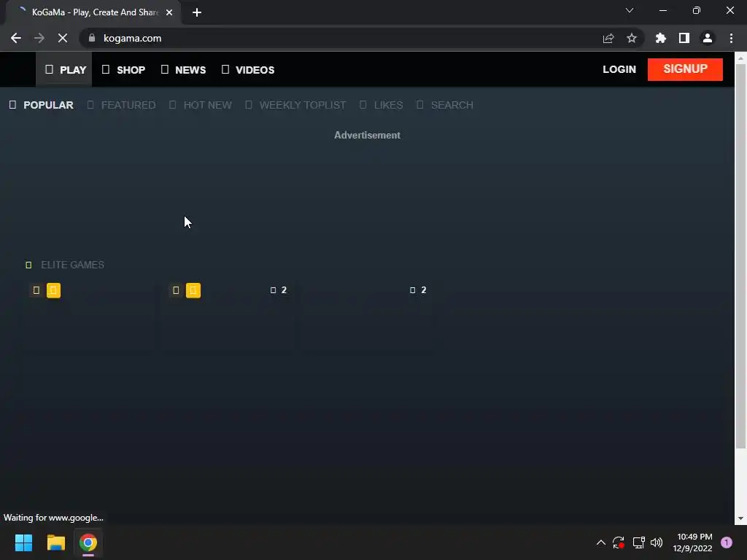This screenshot has width=747, height=560.
Task: Close the KoGaMa tab
Action: pyautogui.click(x=169, y=12)
